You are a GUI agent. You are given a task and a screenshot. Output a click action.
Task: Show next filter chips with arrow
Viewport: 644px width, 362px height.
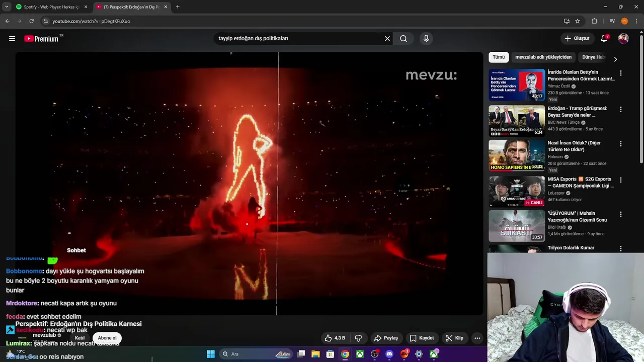615,59
